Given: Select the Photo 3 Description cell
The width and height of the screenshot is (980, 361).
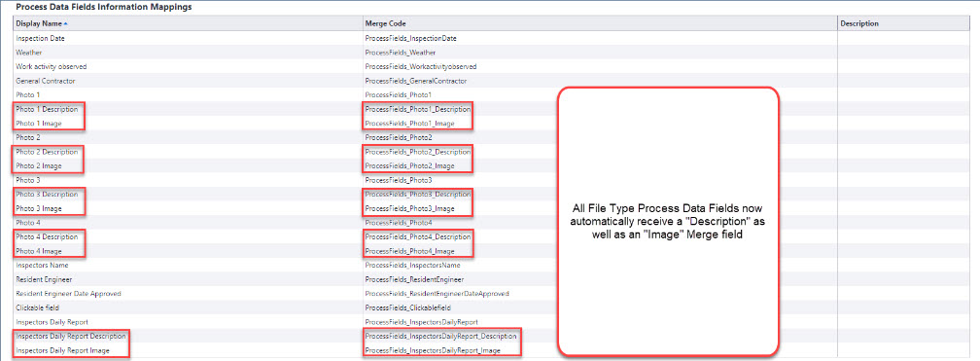Looking at the screenshot, I should [x=47, y=194].
